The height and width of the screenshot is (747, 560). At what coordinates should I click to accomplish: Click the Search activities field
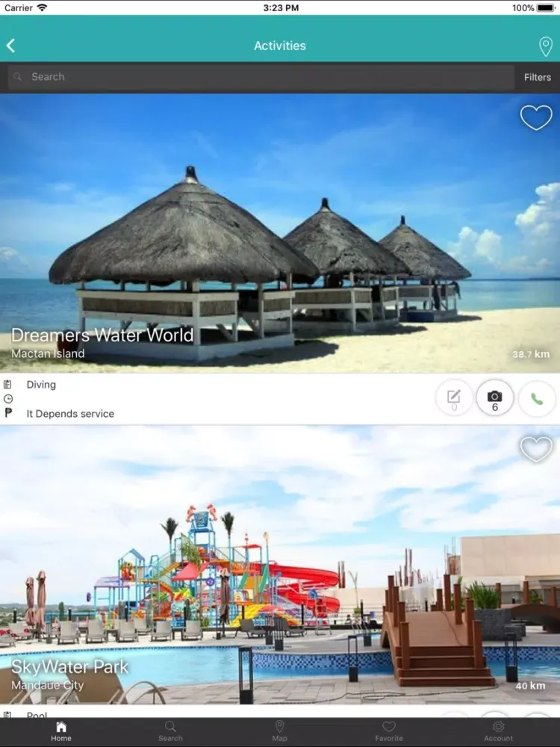pos(261,77)
